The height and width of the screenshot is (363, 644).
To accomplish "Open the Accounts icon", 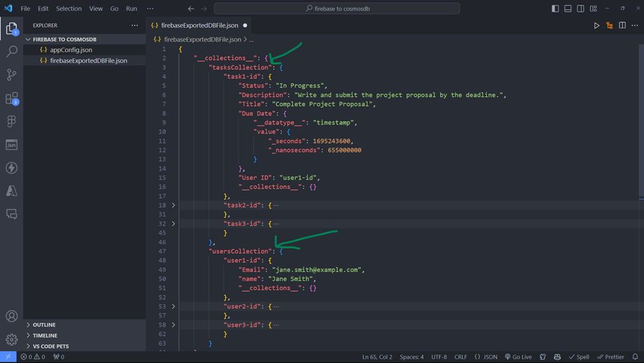I will tap(12, 316).
